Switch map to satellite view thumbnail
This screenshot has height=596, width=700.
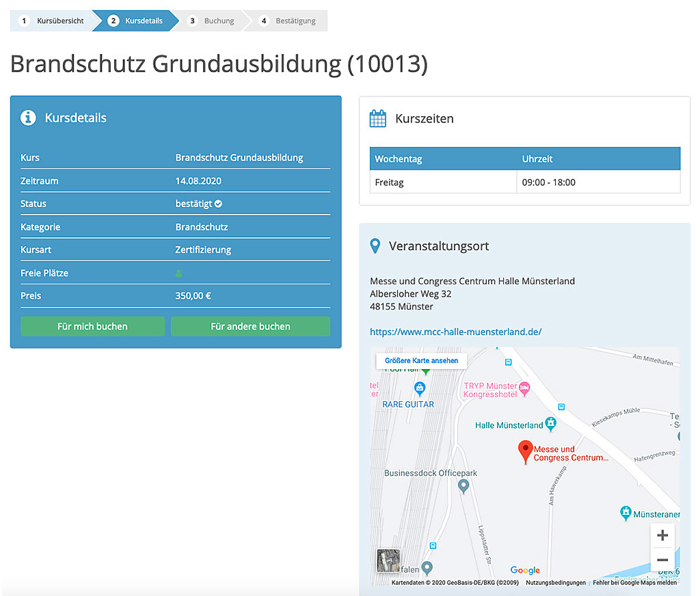coord(388,560)
